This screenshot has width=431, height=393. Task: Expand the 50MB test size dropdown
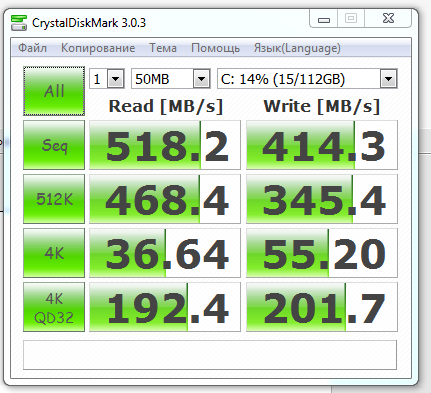tap(201, 79)
